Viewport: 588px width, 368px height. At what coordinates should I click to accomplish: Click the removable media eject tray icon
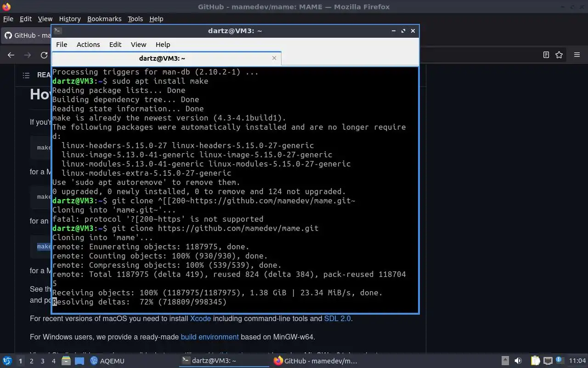pyautogui.click(x=505, y=361)
